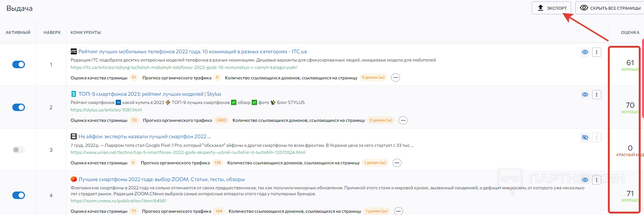This screenshot has width=644, height=215.
Task: Disable the active toggle for Stylus result
Action: (19, 107)
